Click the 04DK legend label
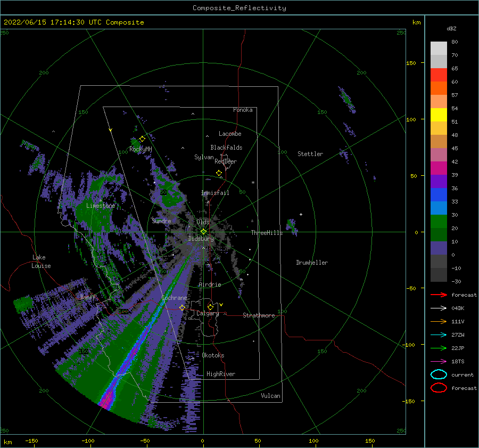The image size is (479, 448). pyautogui.click(x=458, y=308)
